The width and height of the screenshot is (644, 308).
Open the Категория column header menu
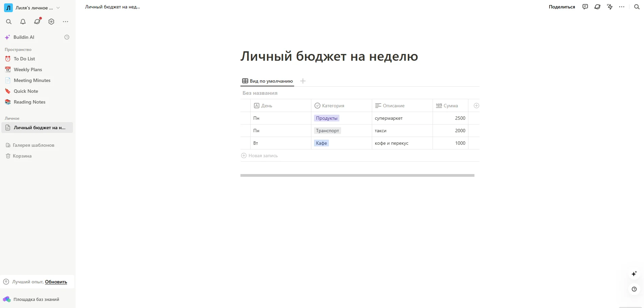click(341, 106)
